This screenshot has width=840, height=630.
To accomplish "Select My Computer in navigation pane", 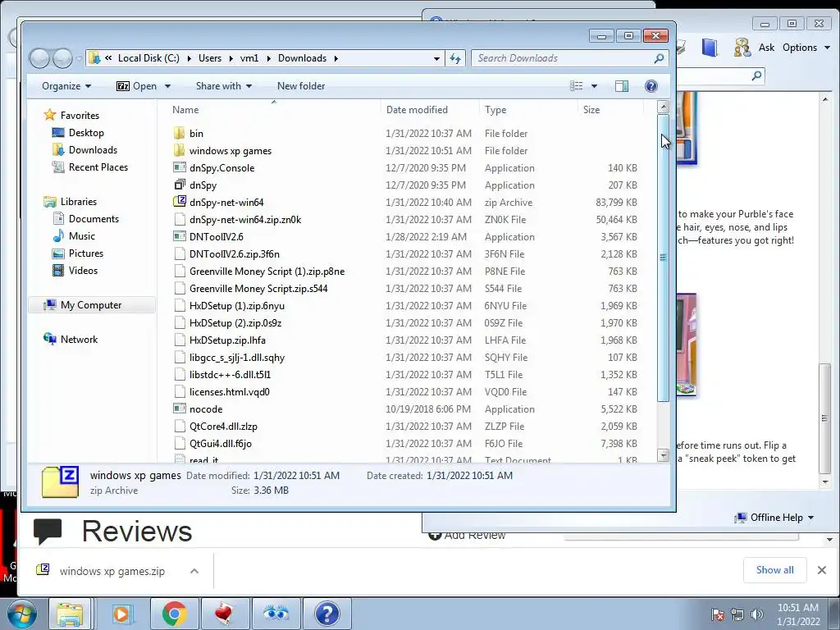I will [91, 305].
